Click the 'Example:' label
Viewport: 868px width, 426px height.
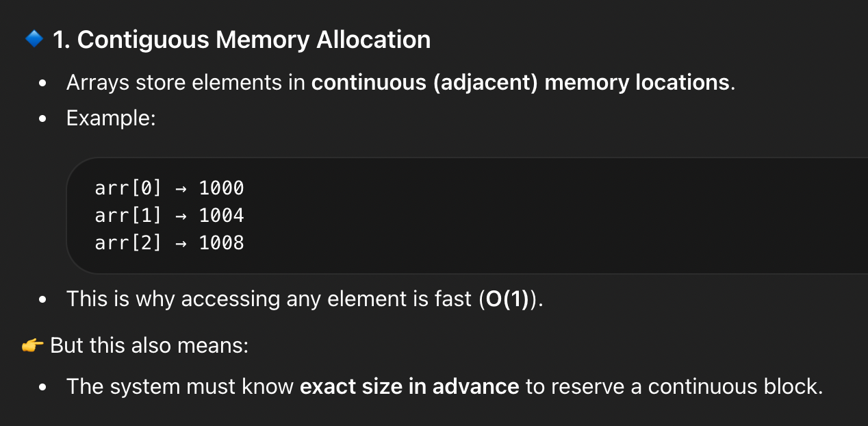(112, 118)
